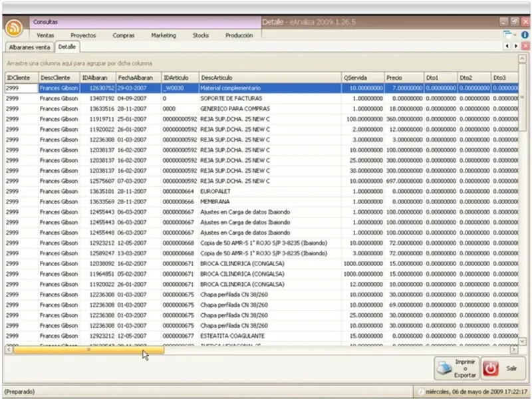Switch to the Albaranes venta tab
This screenshot has width=532, height=399.
tap(29, 47)
